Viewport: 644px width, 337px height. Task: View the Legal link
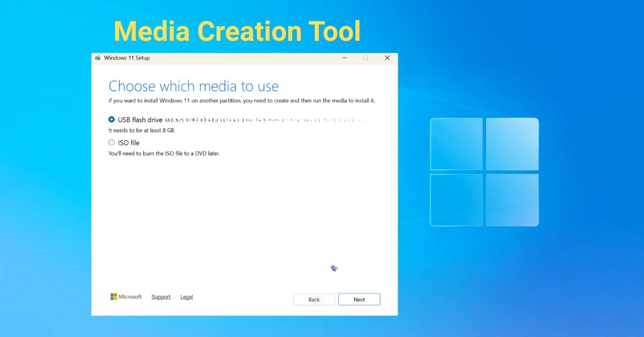187,296
